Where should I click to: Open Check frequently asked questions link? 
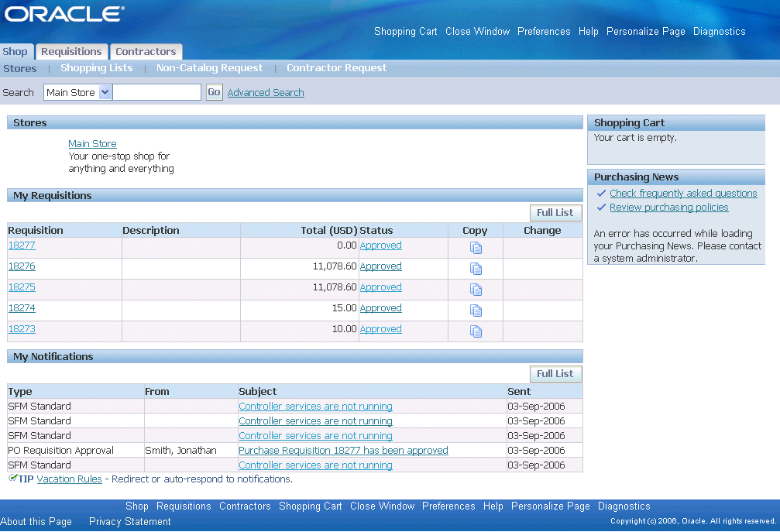pos(683,194)
